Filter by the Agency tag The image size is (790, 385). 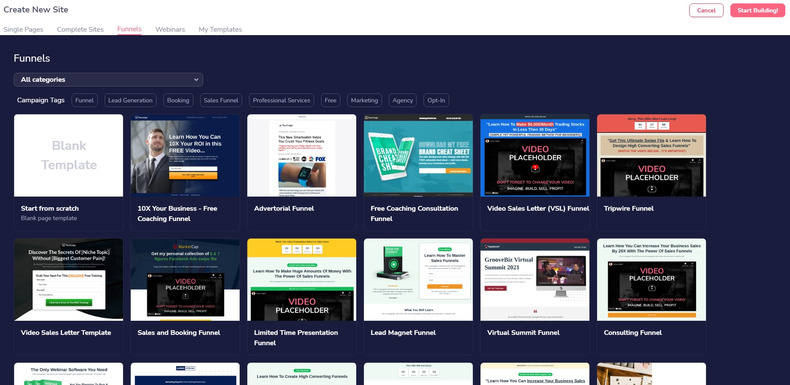tap(403, 100)
